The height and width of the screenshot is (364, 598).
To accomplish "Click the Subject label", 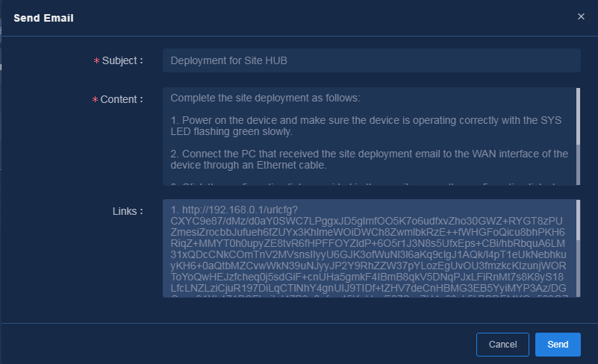I will [122, 60].
